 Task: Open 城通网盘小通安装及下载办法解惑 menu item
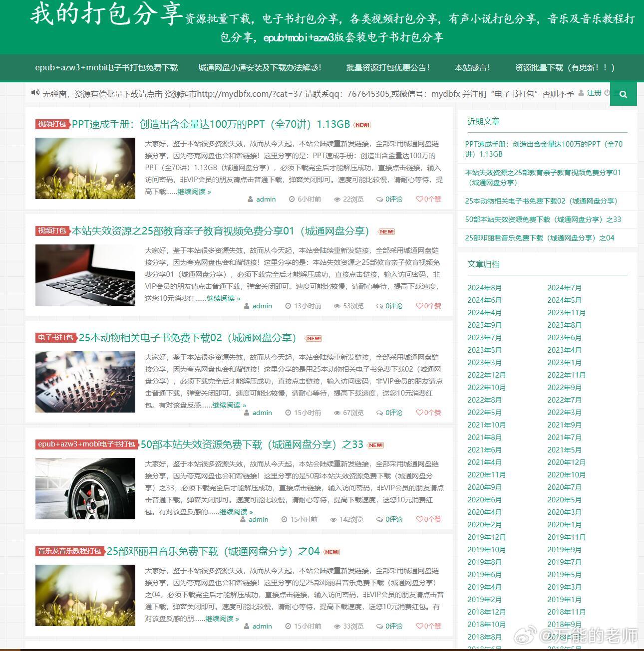(260, 67)
